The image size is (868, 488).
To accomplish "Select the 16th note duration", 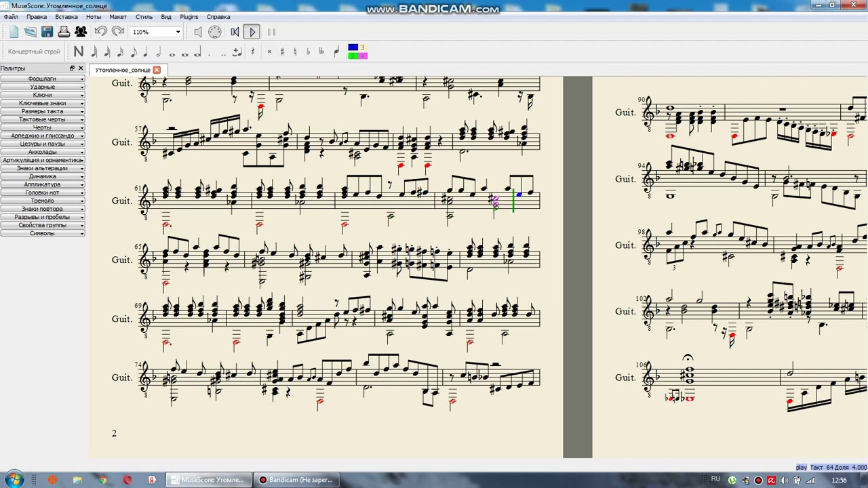I will [x=120, y=52].
